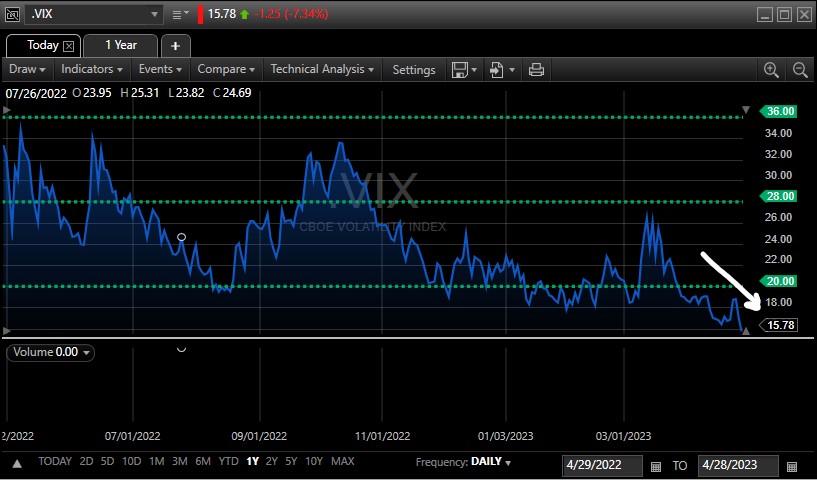Image resolution: width=817 pixels, height=480 pixels.
Task: Click the 36.00 green price level marker
Action: (778, 112)
